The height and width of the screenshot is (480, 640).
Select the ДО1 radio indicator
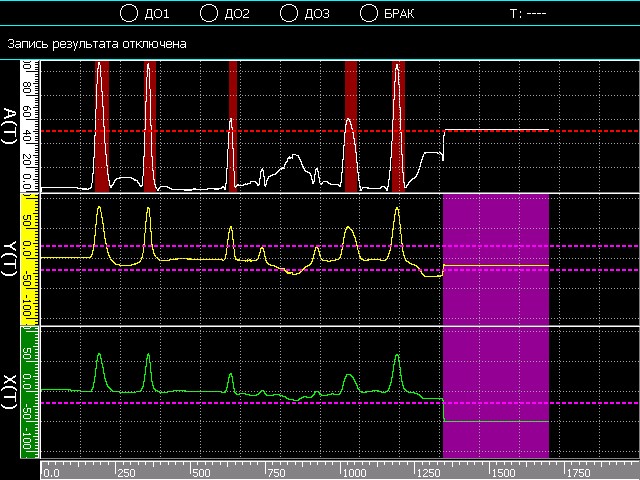(x=127, y=14)
